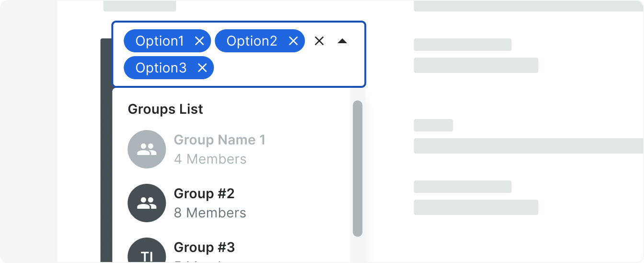
Task: Select Group #2 from the list
Action: pyautogui.click(x=231, y=203)
